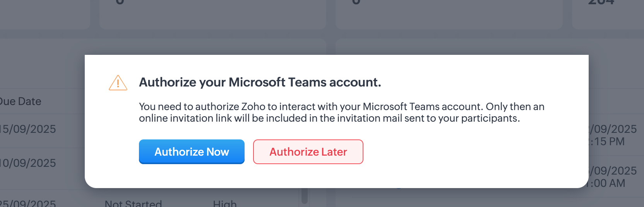Image resolution: width=644 pixels, height=207 pixels.
Task: Choose Authorize Later in the dialog
Action: [308, 152]
